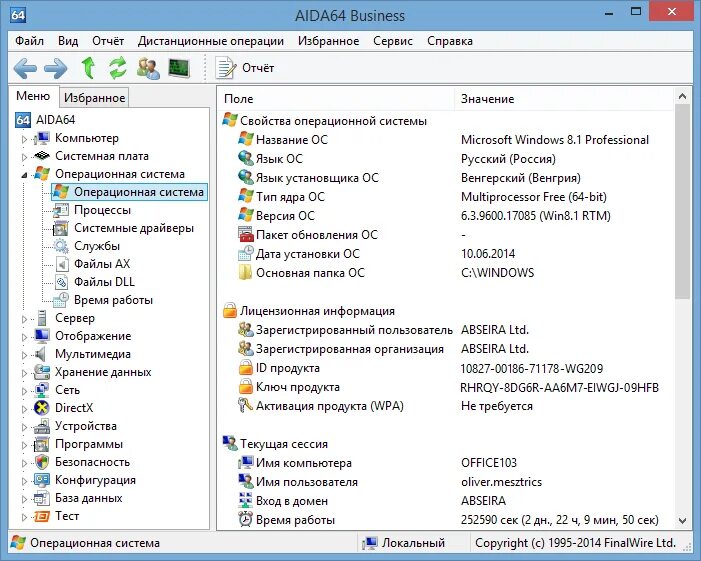Click the Back arrow toolbar icon

[x=25, y=68]
